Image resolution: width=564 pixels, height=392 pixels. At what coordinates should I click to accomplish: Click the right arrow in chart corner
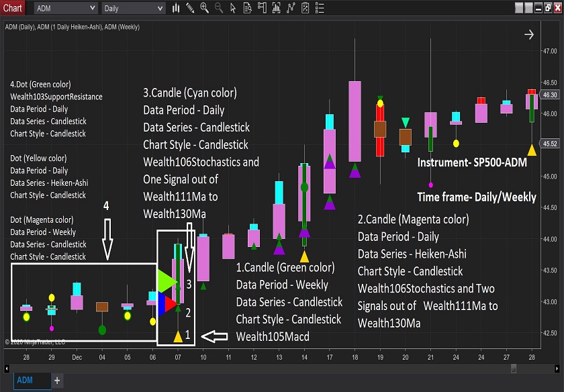coord(529,34)
